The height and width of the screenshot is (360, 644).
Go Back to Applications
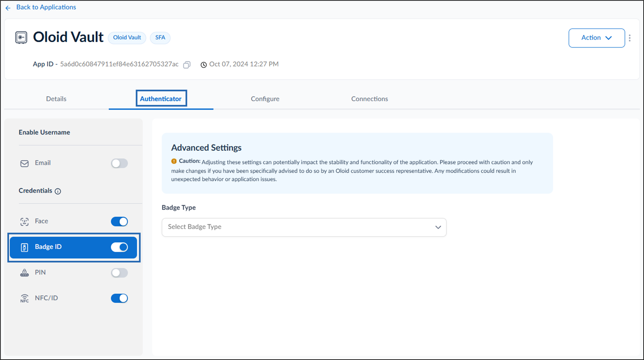coord(46,7)
